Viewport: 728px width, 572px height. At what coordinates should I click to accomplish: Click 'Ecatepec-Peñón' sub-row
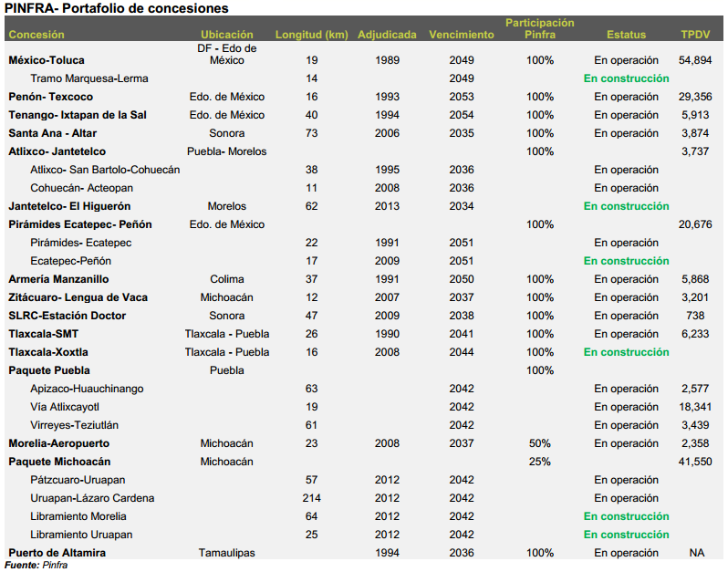[70, 261]
